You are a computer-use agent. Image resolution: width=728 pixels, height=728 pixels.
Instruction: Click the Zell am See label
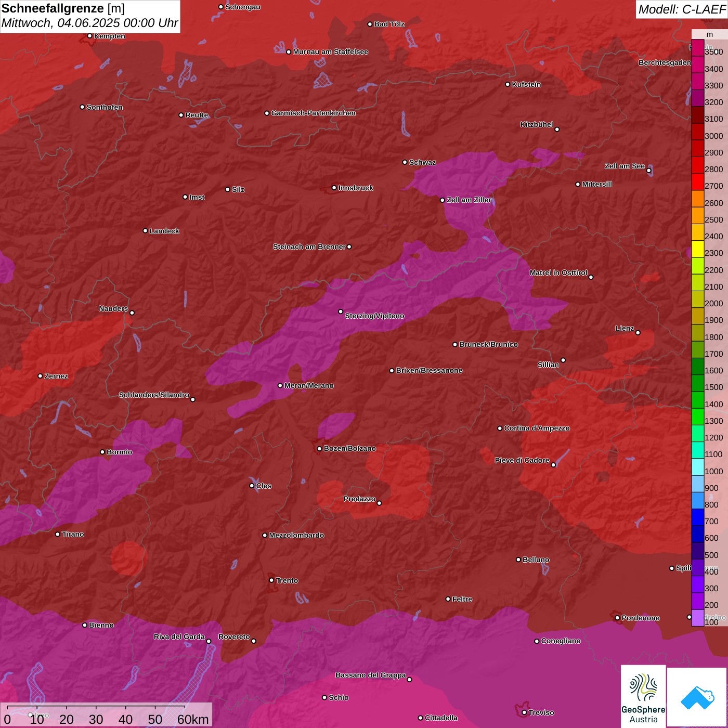(x=625, y=166)
